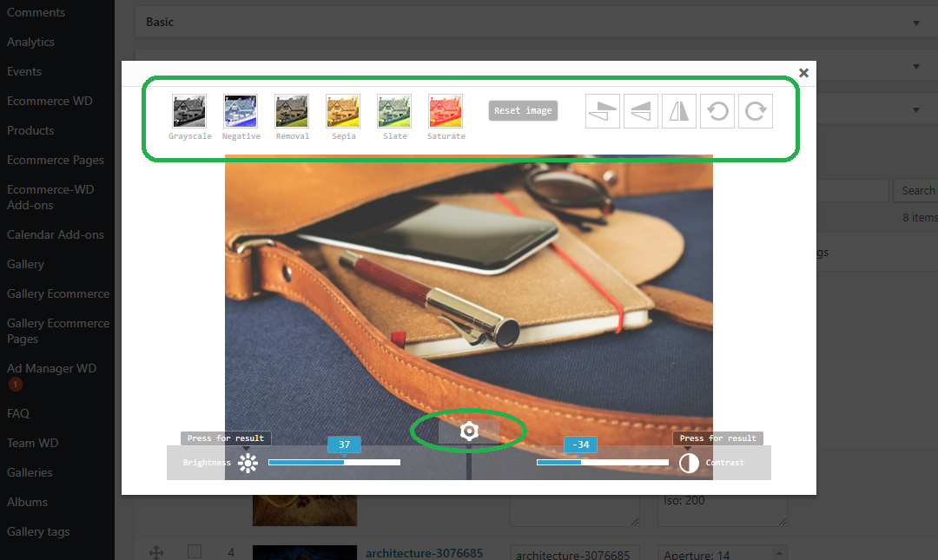Open Team WD in the sidebar

point(32,443)
